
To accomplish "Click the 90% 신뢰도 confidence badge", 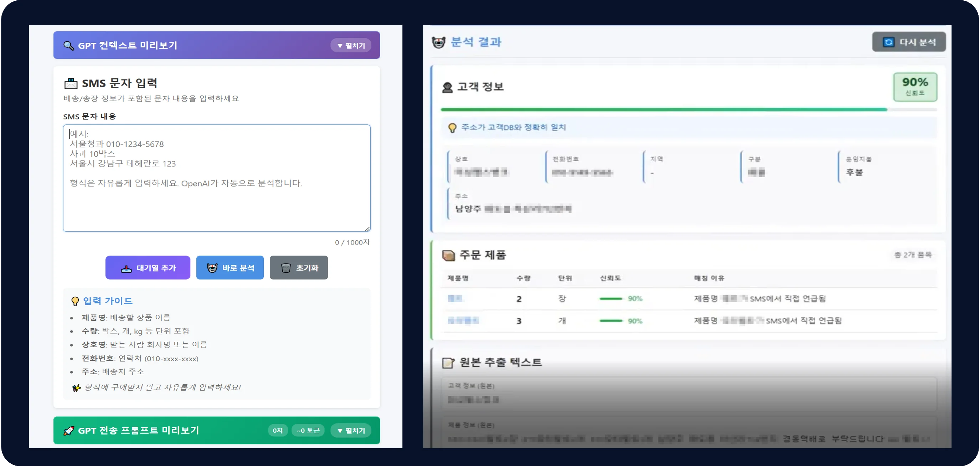I will point(915,87).
